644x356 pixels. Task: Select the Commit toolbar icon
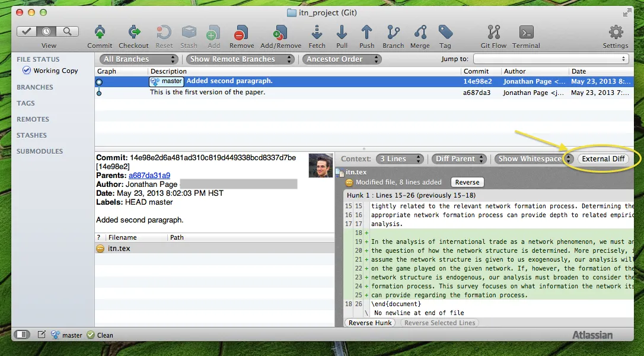coord(100,33)
